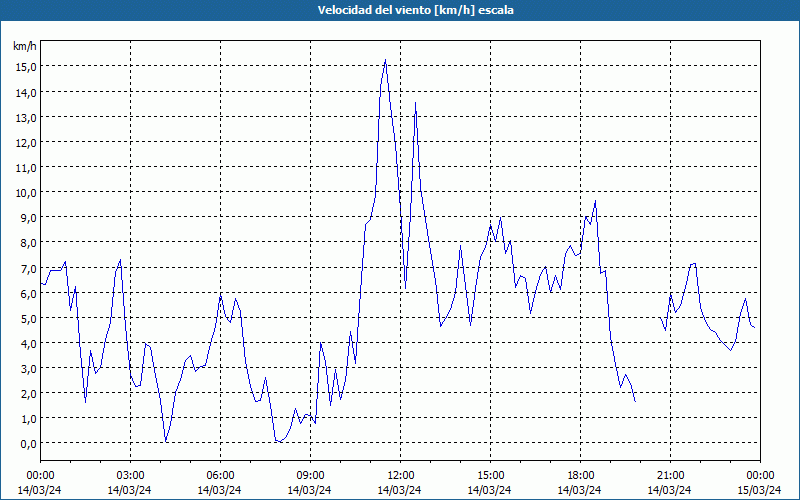Click the 21:00 time axis label

point(670,476)
